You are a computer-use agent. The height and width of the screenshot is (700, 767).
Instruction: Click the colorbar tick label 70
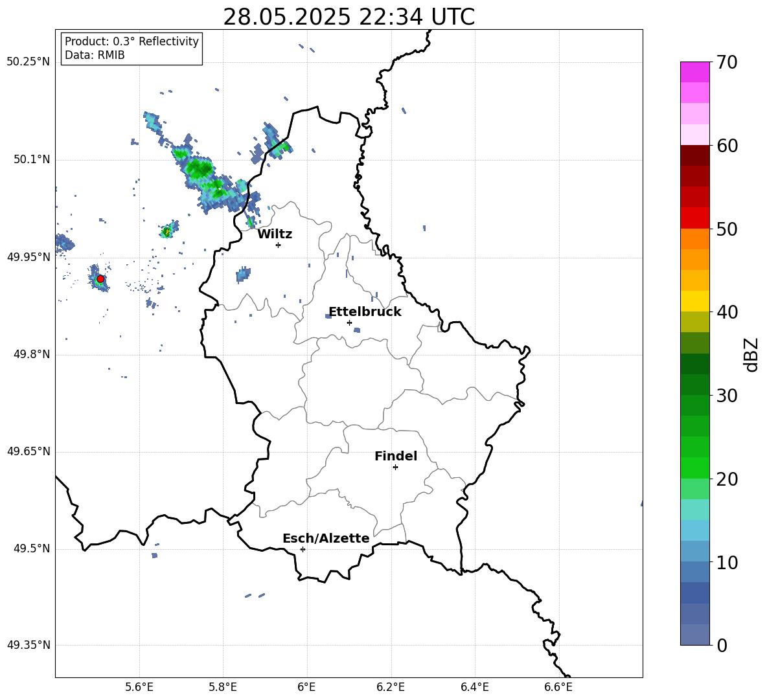coord(727,62)
